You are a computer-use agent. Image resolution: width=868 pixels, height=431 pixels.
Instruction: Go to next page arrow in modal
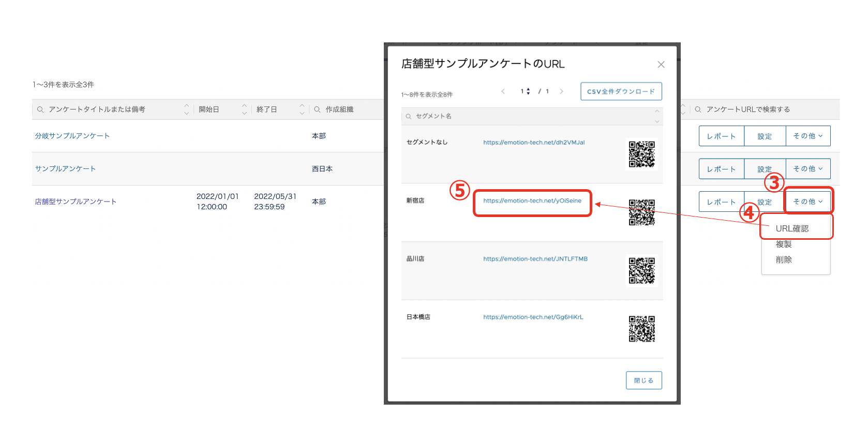coord(561,91)
